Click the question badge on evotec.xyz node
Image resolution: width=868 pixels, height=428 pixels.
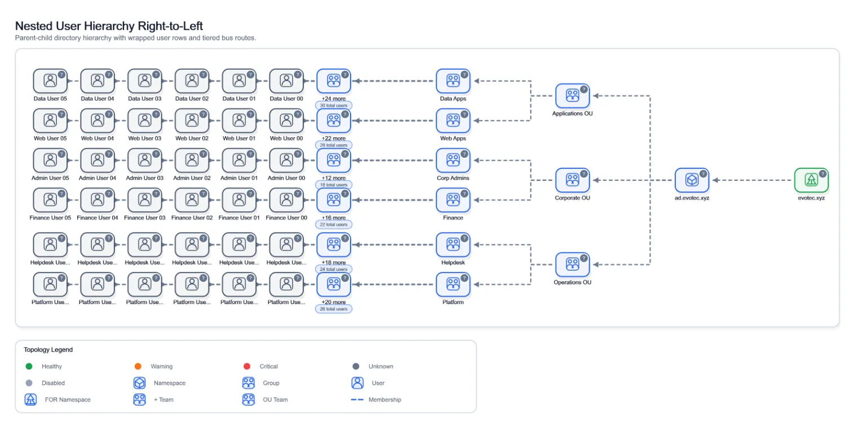pyautogui.click(x=823, y=173)
